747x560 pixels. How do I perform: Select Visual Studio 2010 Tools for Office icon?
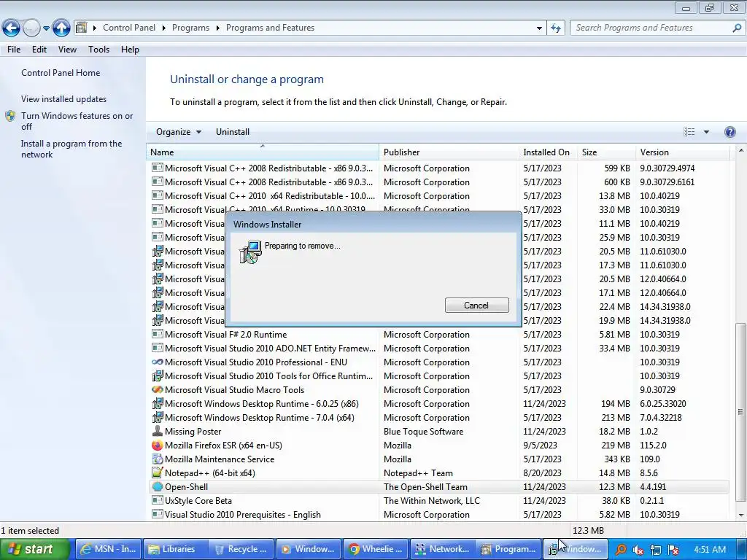click(x=158, y=376)
